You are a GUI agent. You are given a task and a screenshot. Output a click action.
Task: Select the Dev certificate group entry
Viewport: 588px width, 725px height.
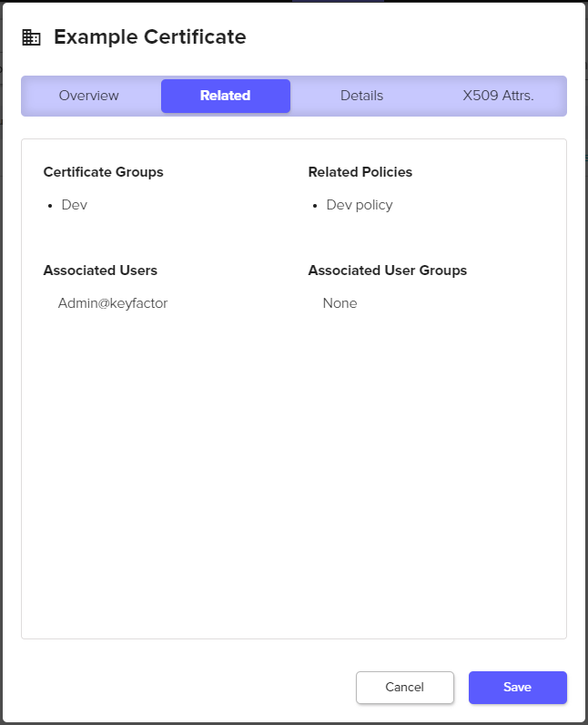74,205
